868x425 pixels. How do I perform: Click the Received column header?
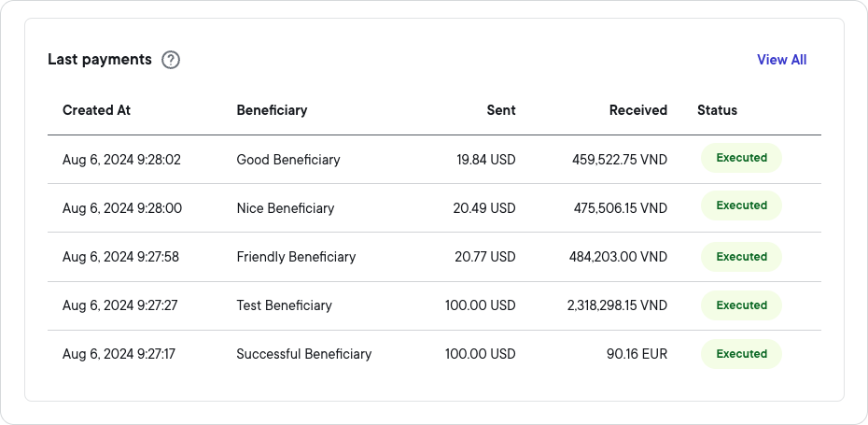tap(637, 110)
